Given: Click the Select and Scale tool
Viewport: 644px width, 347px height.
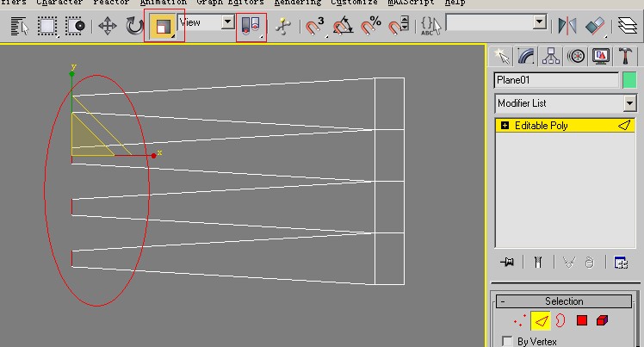Looking at the screenshot, I should (162, 26).
